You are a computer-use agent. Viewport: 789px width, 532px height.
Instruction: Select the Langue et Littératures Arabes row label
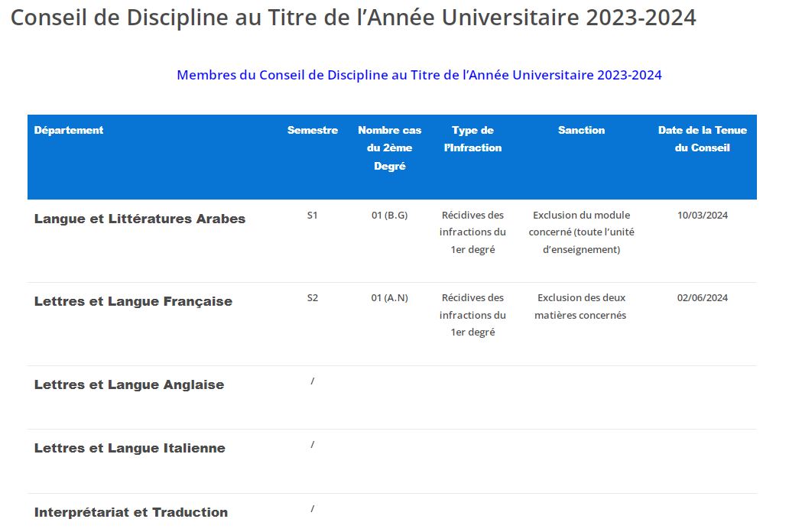[x=140, y=219]
